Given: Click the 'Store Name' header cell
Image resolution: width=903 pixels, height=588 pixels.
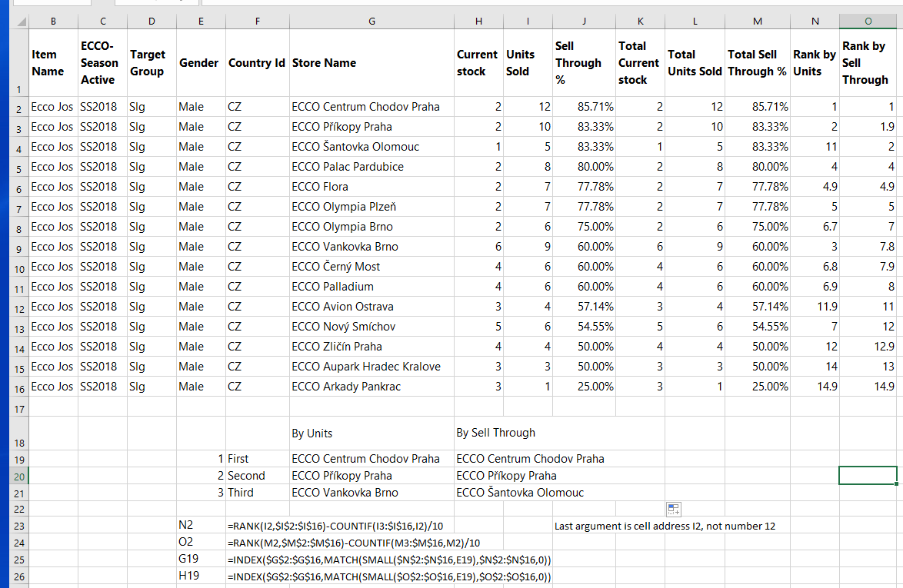Looking at the screenshot, I should click(x=372, y=63).
